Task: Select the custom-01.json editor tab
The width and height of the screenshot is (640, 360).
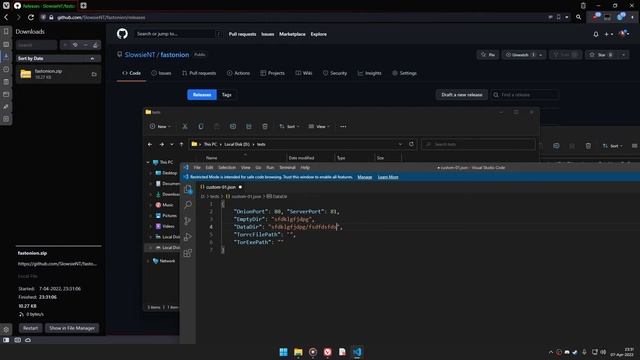Action: [x=221, y=187]
